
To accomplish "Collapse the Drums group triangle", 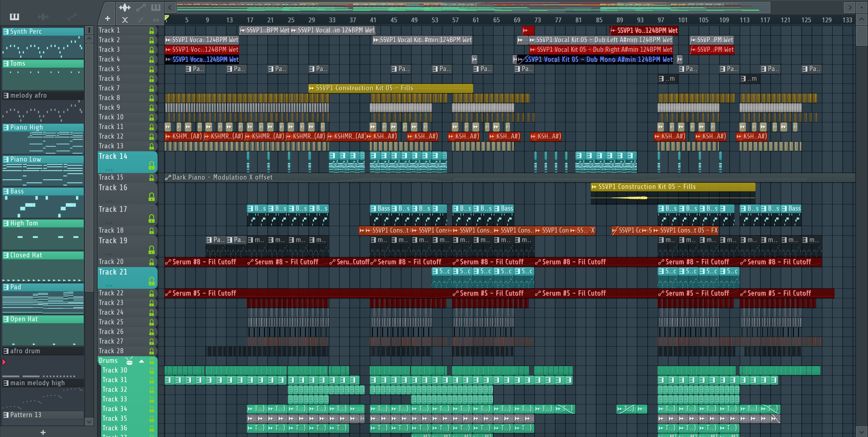I will click(x=142, y=361).
